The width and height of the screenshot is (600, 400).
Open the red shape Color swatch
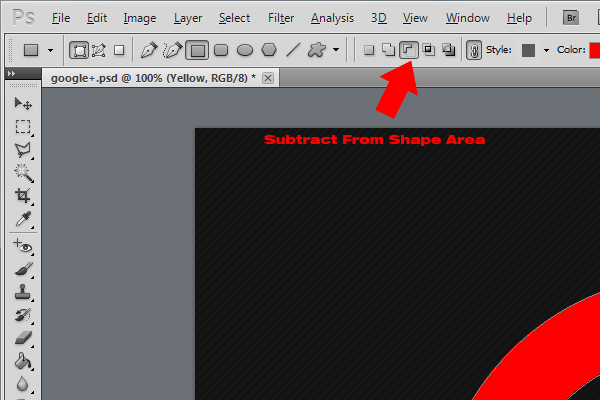(x=595, y=50)
